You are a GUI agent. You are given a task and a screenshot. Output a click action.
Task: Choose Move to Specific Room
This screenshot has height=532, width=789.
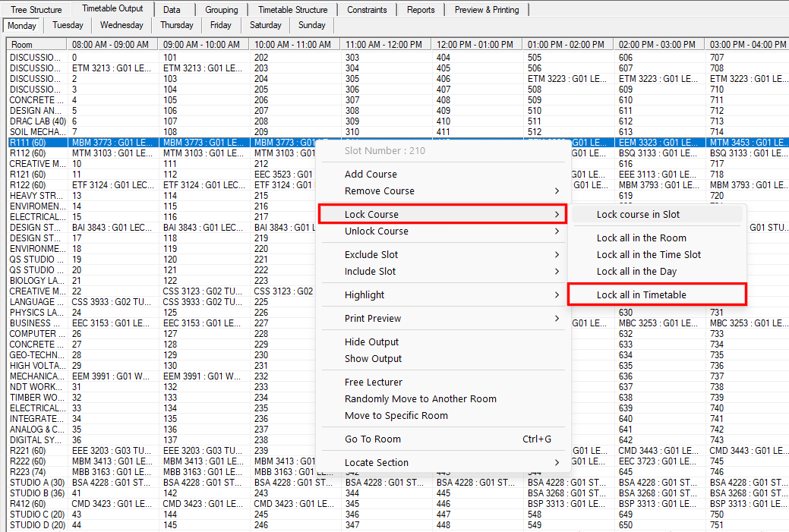tap(443, 415)
